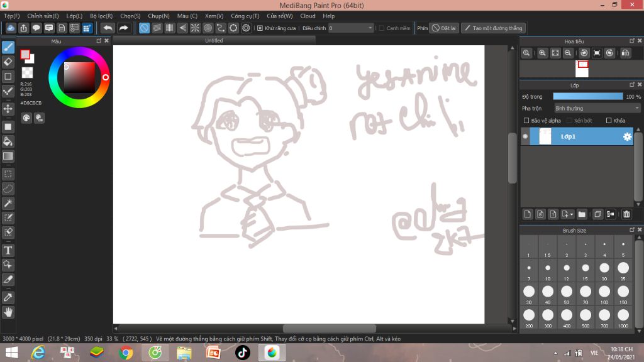Open Điều chỉnh correction dropdown
Screen dimensions: 644x362
coord(351,28)
